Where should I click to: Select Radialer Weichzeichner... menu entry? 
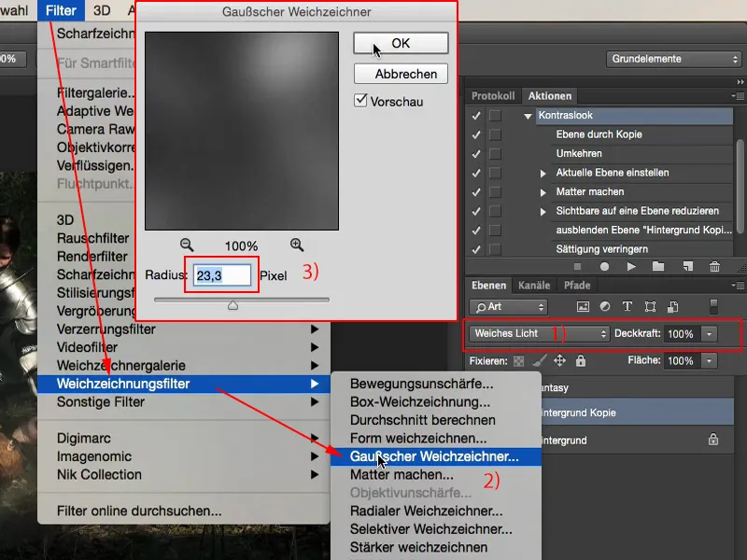(x=436, y=511)
